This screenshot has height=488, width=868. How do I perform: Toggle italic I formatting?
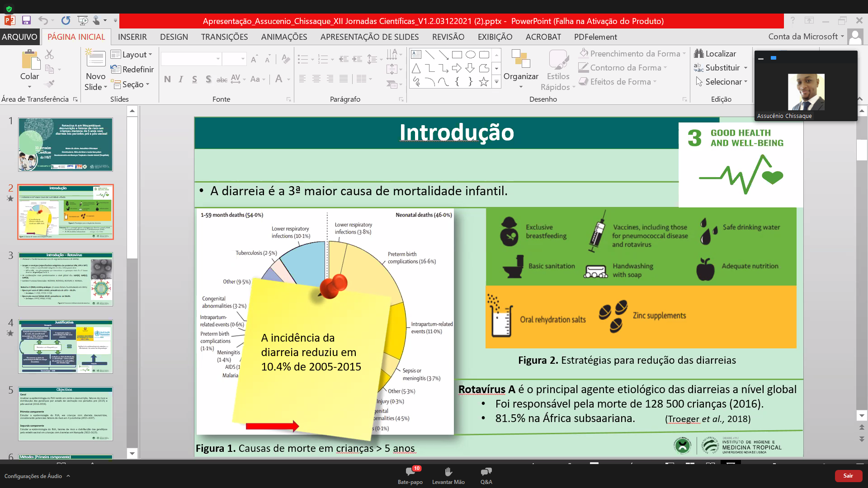[x=181, y=79]
